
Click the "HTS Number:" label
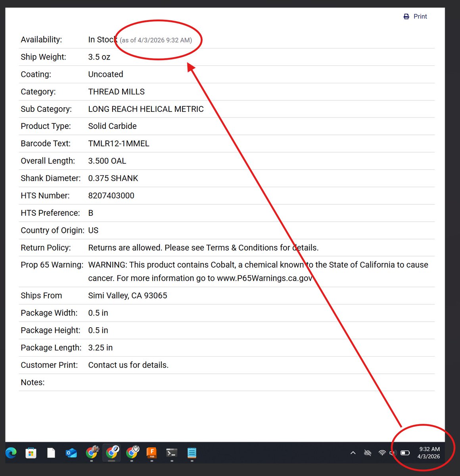45,196
